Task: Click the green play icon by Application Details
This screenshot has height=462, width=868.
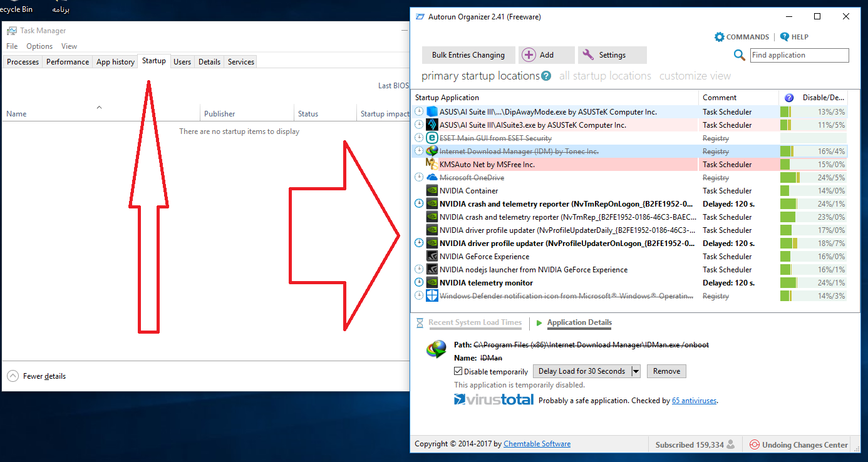Action: click(x=539, y=323)
